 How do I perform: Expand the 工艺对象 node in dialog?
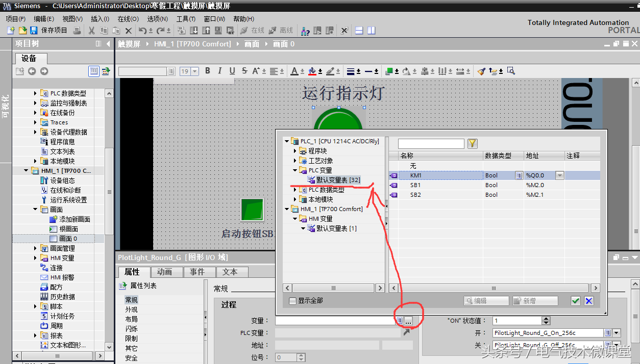click(295, 161)
